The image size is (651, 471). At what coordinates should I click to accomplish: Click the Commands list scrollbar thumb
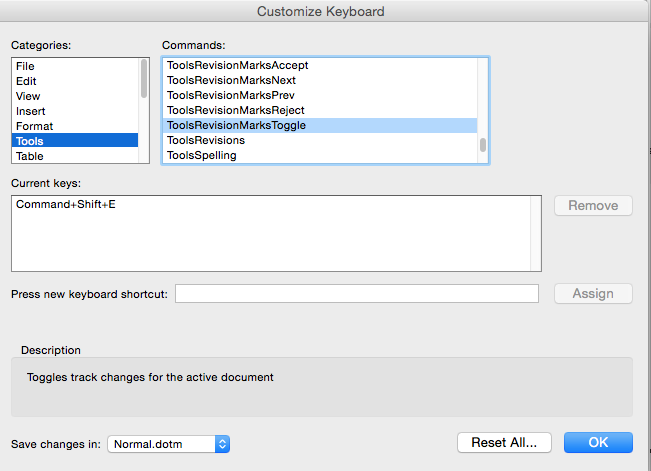click(483, 145)
